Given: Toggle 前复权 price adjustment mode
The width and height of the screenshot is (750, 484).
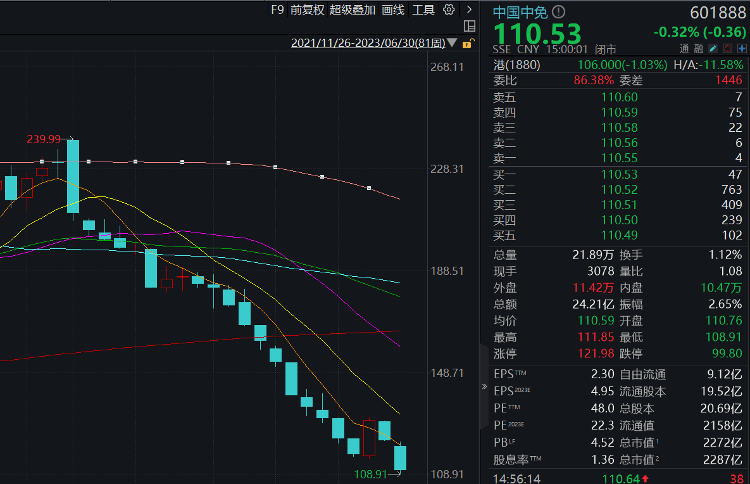Looking at the screenshot, I should click(307, 10).
